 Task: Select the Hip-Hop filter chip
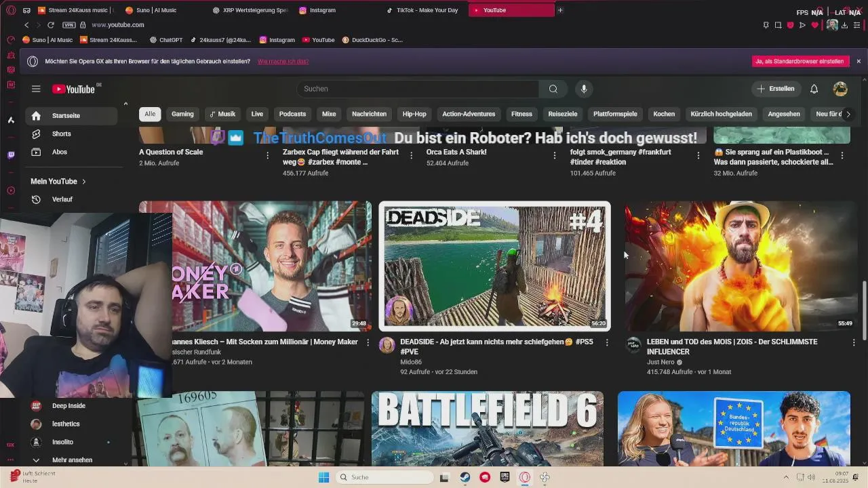coord(414,114)
